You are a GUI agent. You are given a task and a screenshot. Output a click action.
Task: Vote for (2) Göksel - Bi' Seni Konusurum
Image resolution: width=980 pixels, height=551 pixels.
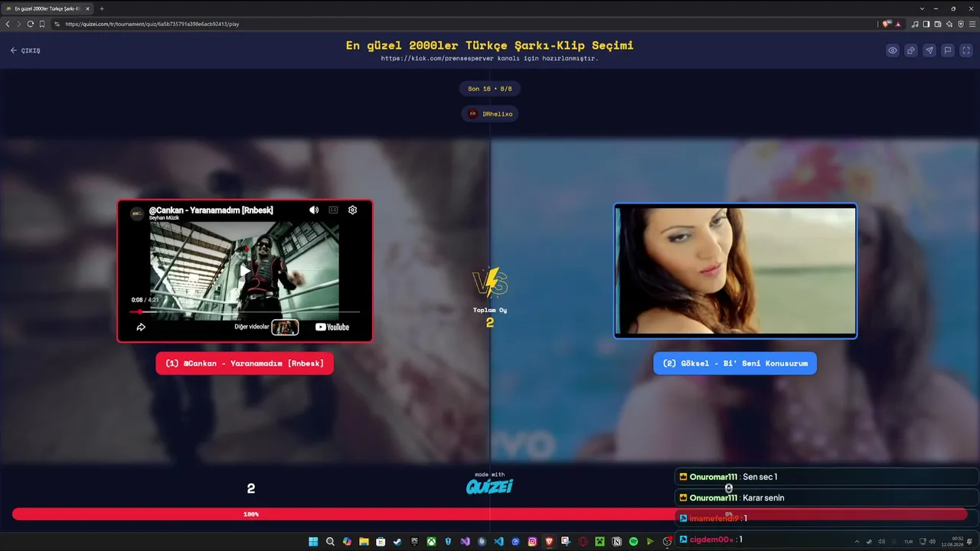(735, 364)
